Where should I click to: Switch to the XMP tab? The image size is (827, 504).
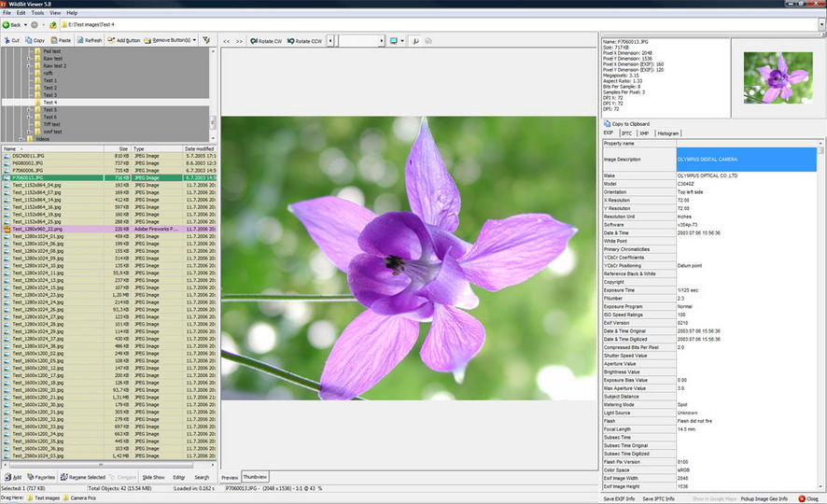(x=644, y=133)
